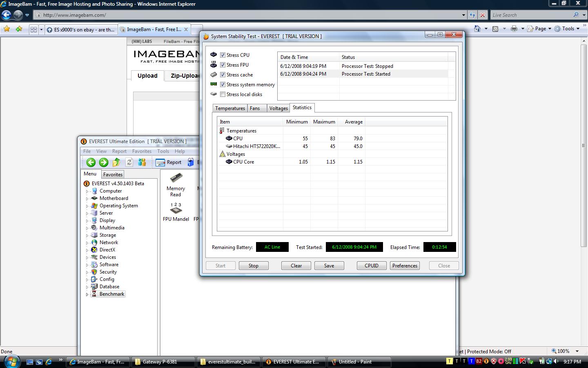The height and width of the screenshot is (368, 588).
Task: Stop the system stability test
Action: (x=254, y=266)
